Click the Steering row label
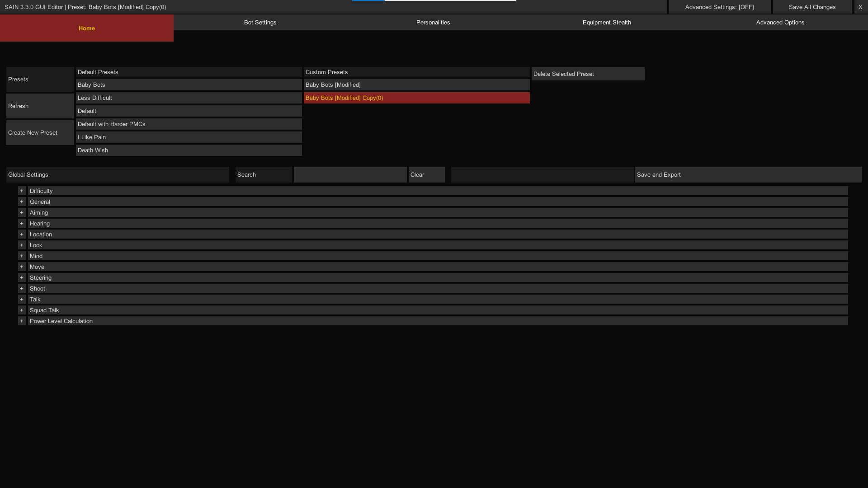Viewport: 868px width, 488px height. (x=438, y=278)
